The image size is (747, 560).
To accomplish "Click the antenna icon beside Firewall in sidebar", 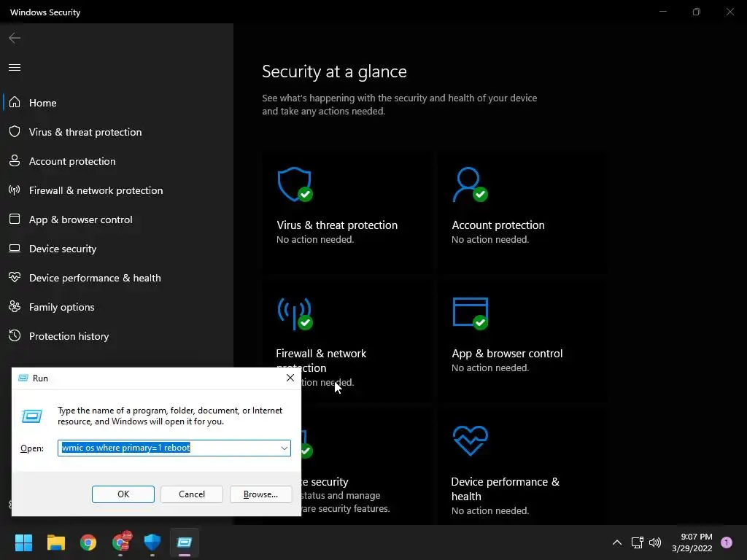I will point(15,190).
